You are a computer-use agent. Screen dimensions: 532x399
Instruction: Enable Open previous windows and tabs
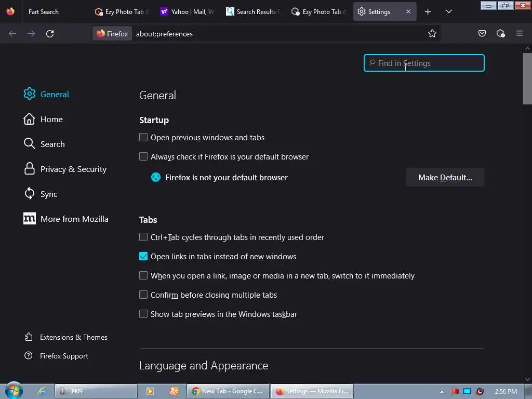pos(143,137)
